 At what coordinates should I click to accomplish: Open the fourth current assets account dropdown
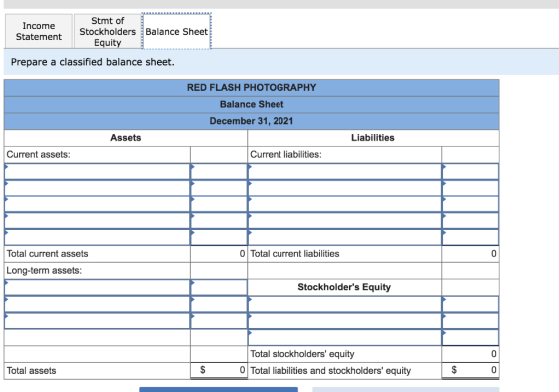coord(97,221)
